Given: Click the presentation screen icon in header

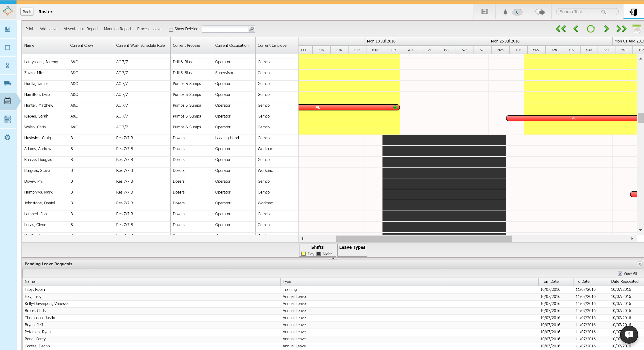Looking at the screenshot, I should [485, 12].
